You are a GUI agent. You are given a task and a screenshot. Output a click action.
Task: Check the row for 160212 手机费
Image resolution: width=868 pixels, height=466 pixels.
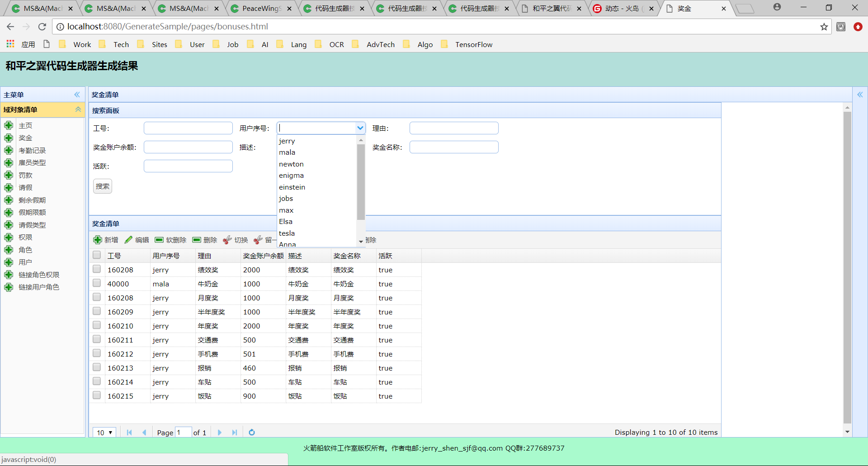(x=97, y=353)
